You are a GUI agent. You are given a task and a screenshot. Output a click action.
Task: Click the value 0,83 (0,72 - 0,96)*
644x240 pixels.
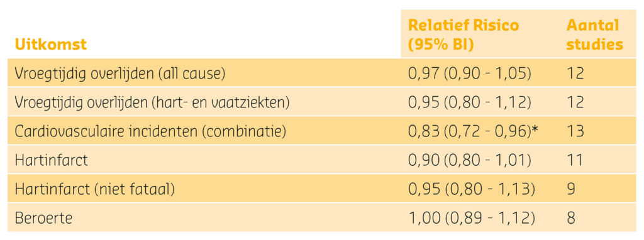coord(473,131)
